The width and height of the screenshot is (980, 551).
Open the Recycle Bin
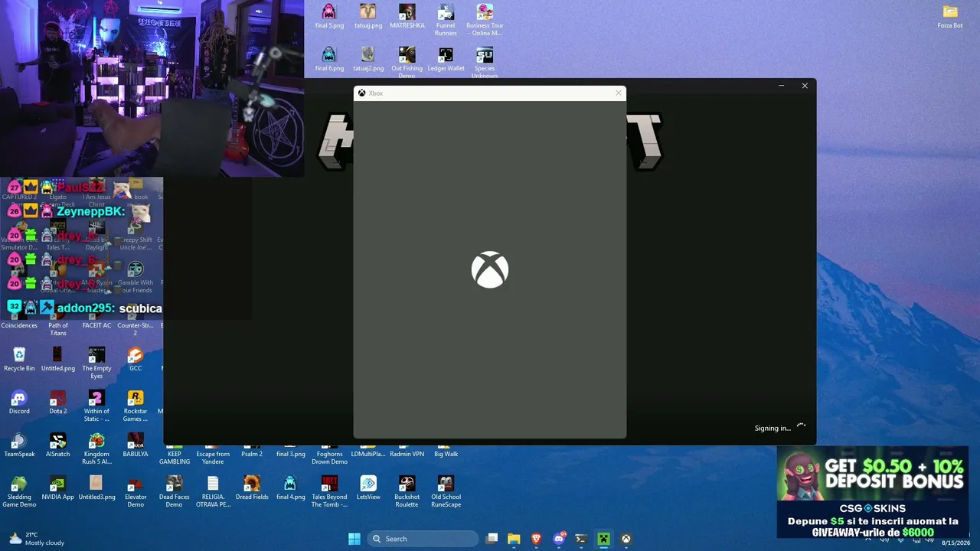(x=19, y=359)
